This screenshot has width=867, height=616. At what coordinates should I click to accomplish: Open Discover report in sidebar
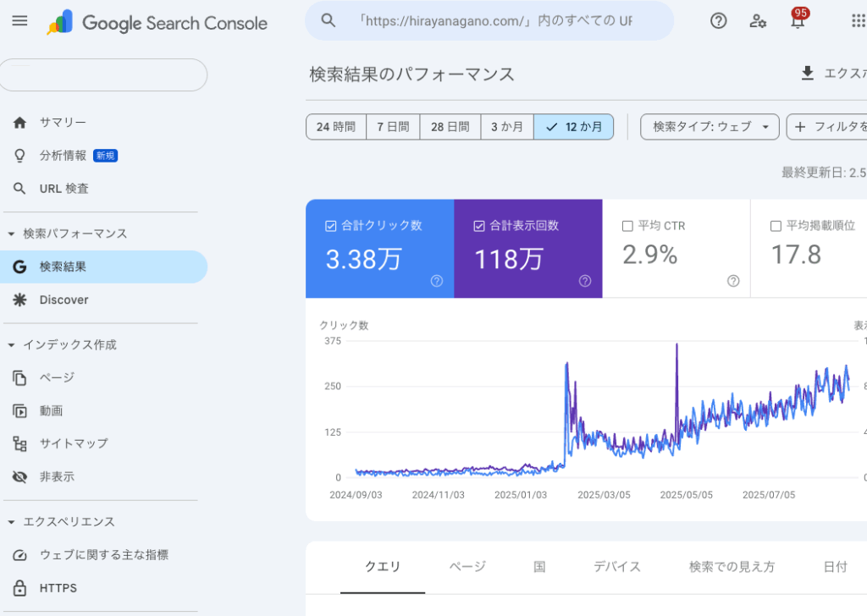click(x=64, y=300)
